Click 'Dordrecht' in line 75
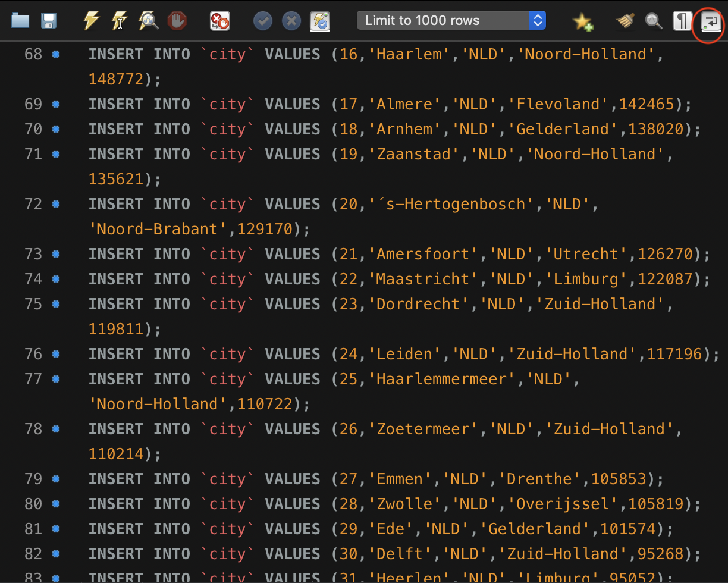 [x=418, y=304]
